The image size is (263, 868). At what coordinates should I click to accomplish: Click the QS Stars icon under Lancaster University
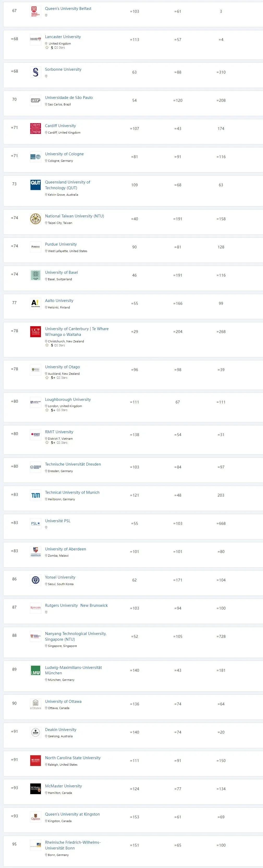pyautogui.click(x=47, y=47)
